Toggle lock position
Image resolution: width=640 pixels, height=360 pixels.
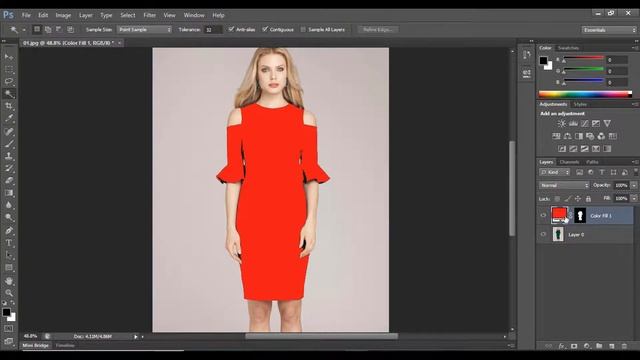578,199
